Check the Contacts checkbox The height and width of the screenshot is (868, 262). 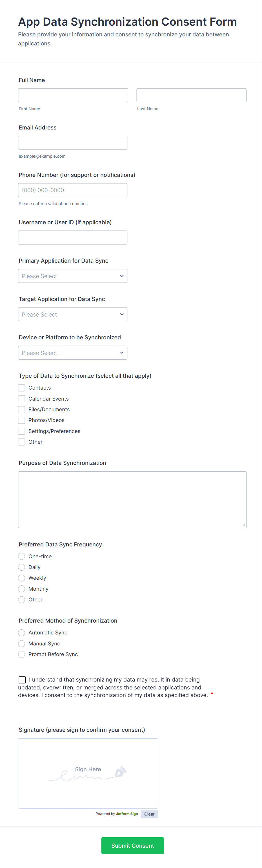tap(21, 388)
